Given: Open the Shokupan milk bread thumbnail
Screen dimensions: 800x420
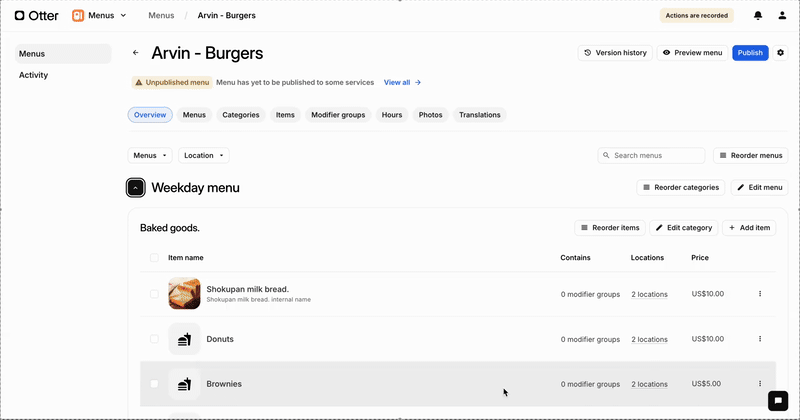Looking at the screenshot, I should click(184, 294).
